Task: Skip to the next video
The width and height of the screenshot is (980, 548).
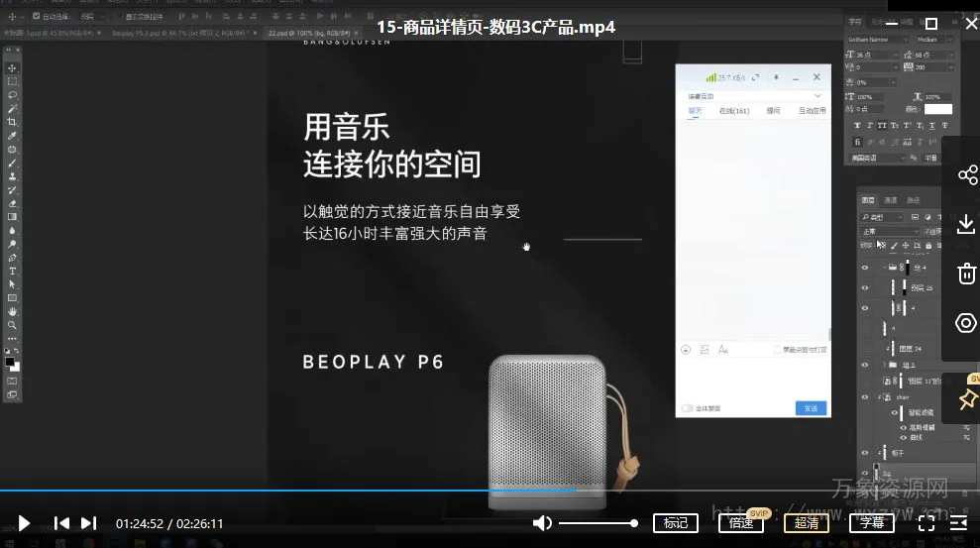Action: pos(89,523)
